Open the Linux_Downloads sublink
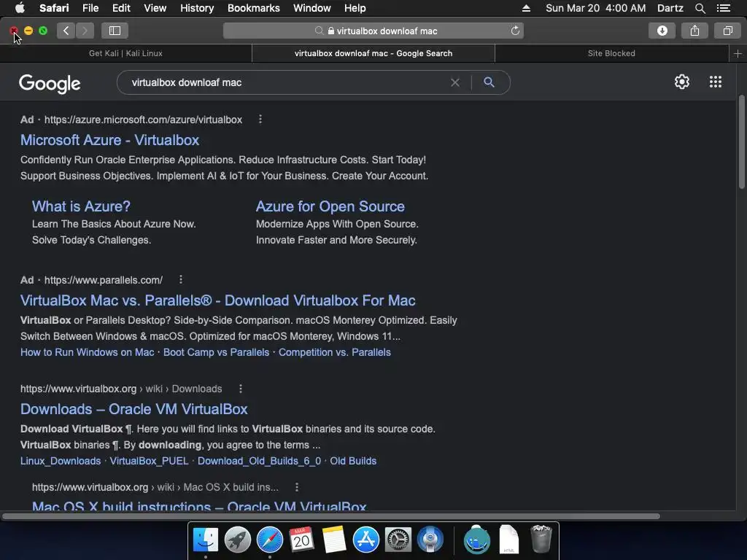 [x=61, y=461]
